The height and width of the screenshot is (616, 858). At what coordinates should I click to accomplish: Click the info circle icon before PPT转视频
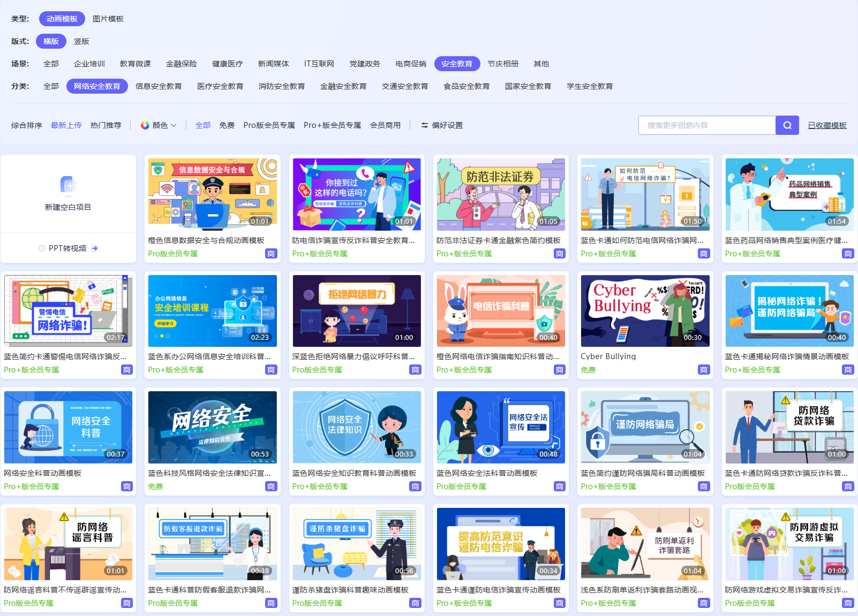(x=41, y=248)
